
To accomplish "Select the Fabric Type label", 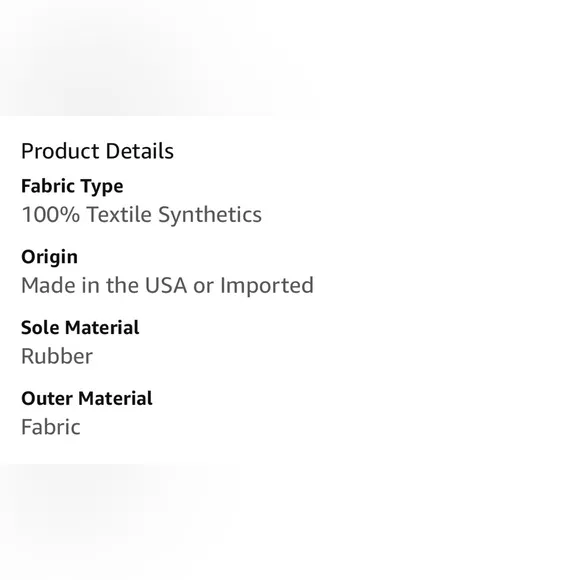I will [72, 186].
